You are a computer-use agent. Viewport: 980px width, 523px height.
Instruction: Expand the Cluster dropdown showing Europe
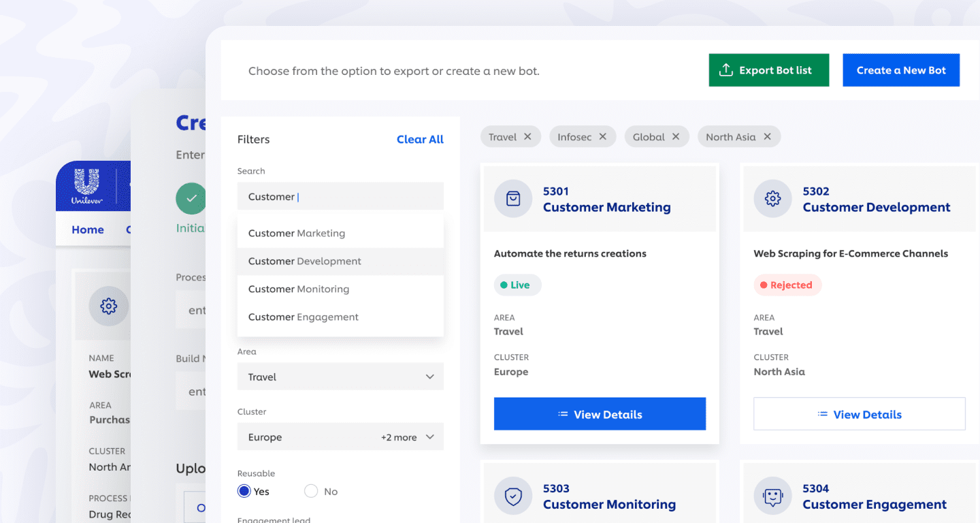340,437
